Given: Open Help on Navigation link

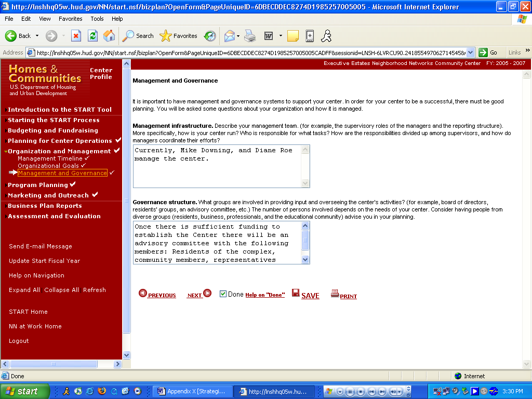Looking at the screenshot, I should [x=36, y=275].
